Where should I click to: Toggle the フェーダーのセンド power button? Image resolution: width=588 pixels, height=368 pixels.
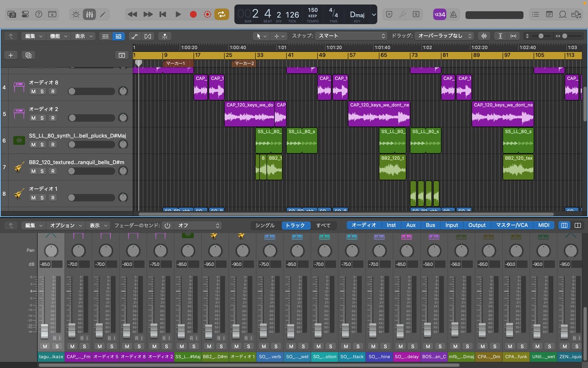tap(167, 225)
